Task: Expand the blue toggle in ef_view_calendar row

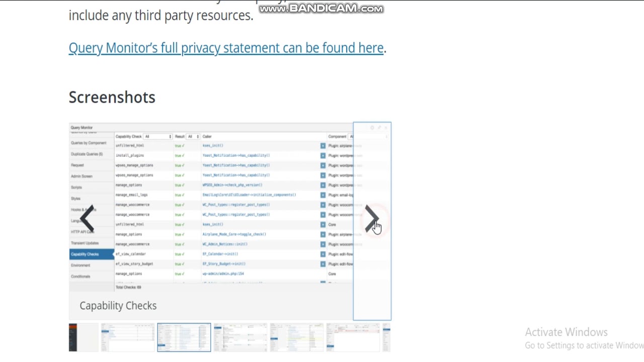Action: tap(323, 254)
